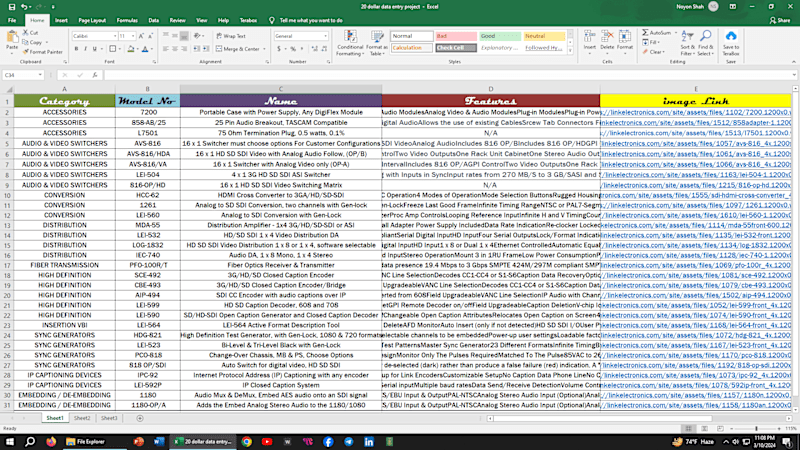Select top vertical align icon

[x=165, y=36]
